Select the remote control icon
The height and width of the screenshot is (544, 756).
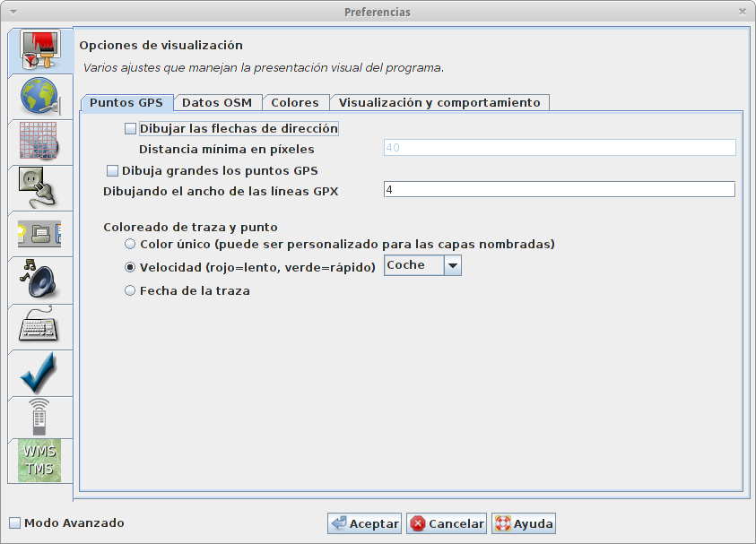[39, 417]
